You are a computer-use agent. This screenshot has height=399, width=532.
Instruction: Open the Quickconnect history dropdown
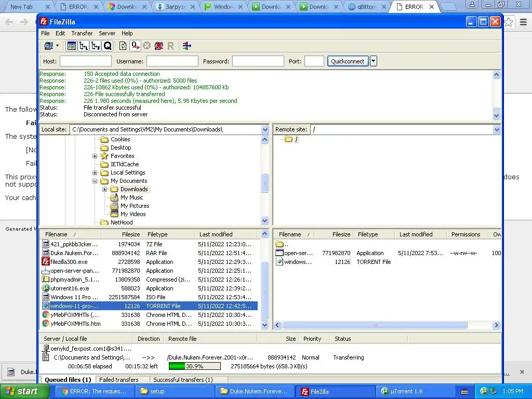373,61
